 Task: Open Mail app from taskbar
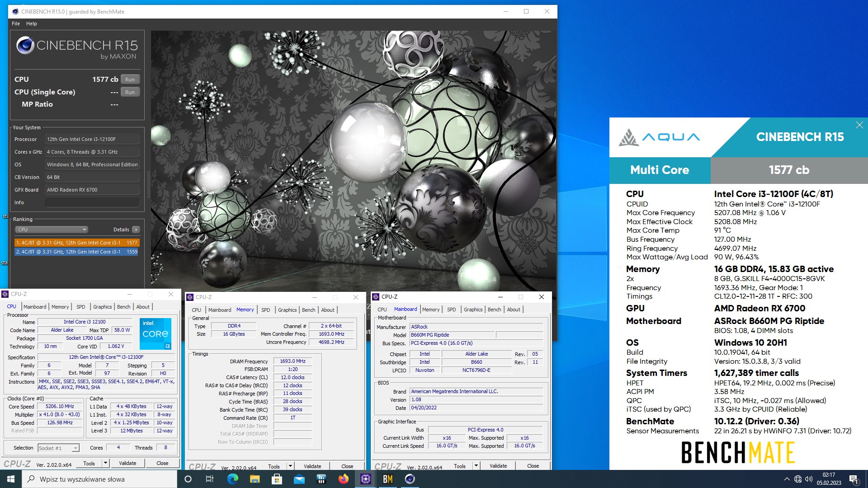pos(299,479)
